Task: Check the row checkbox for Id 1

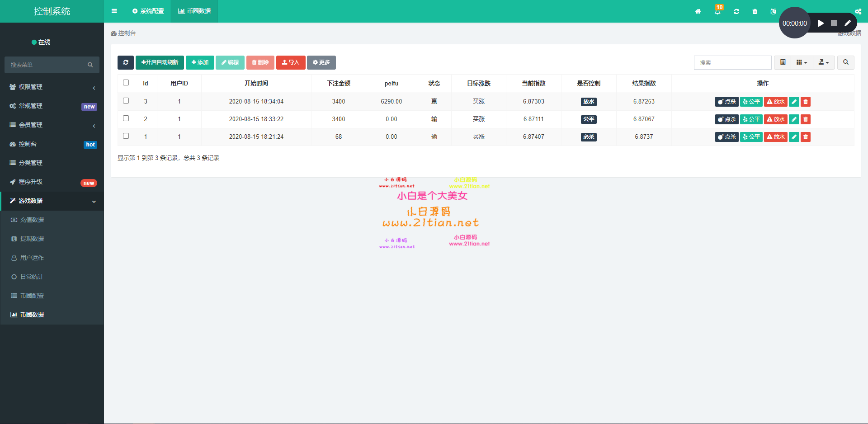Action: click(126, 136)
